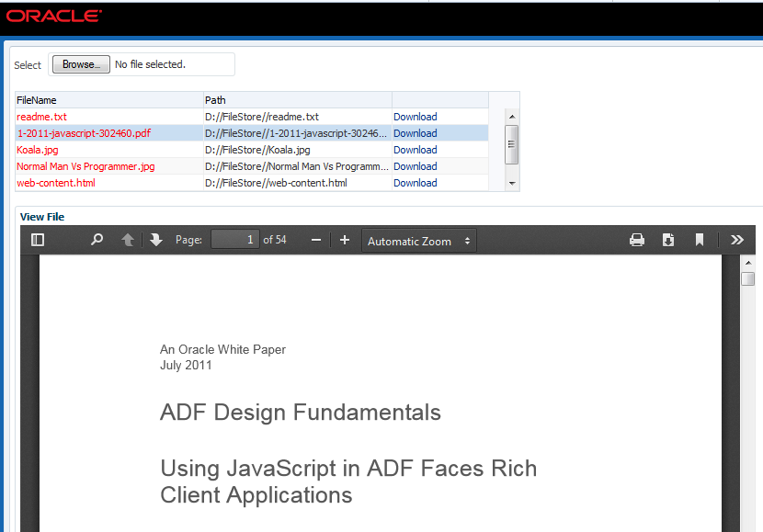The image size is (763, 532).
Task: Click the file table scroll up arrow
Action: (x=512, y=116)
